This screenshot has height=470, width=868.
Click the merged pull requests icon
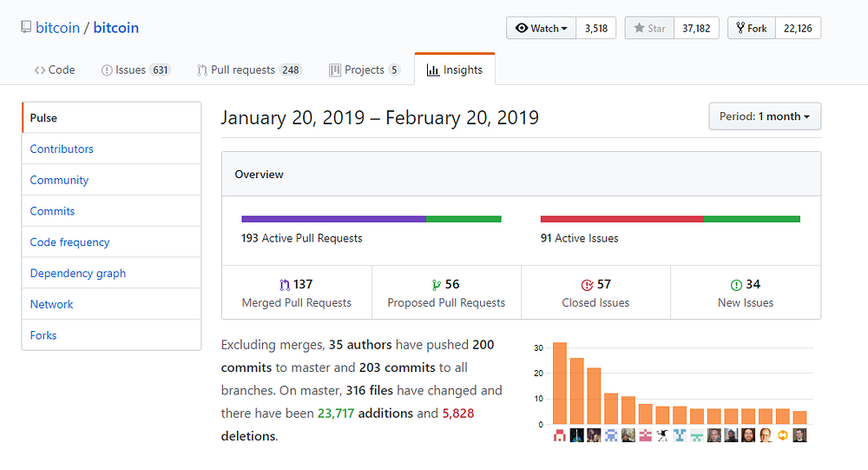pos(284,284)
